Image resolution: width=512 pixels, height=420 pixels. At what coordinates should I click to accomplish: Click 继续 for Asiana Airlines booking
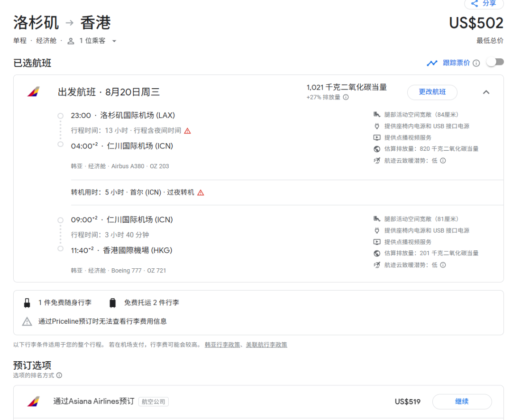click(462, 402)
